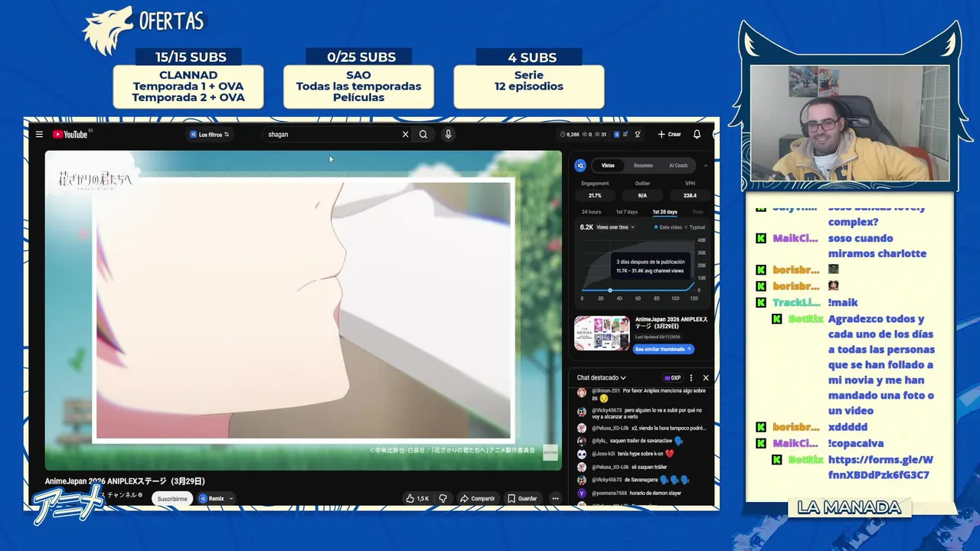980x551 pixels.
Task: Select the Todo range tab
Action: click(697, 212)
